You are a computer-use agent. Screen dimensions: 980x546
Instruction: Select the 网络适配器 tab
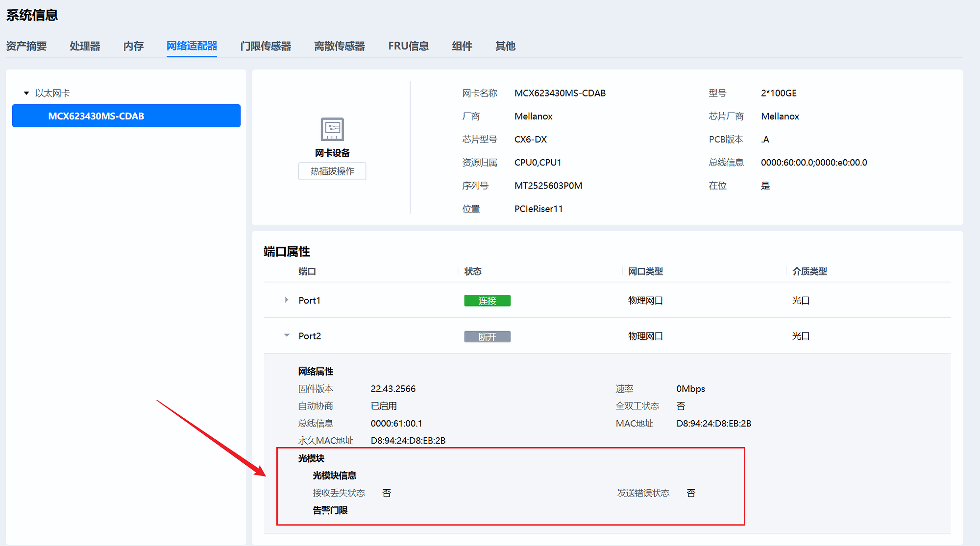click(192, 46)
